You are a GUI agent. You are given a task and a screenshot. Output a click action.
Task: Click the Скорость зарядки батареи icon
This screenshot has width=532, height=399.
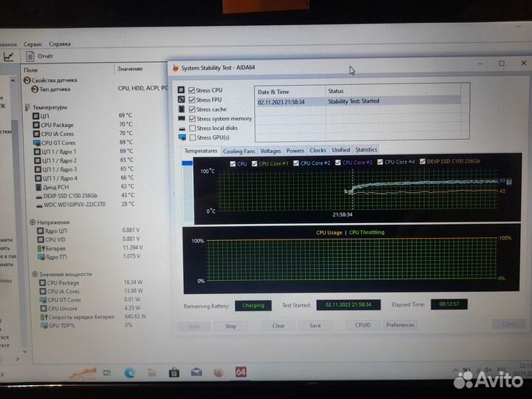[44, 317]
